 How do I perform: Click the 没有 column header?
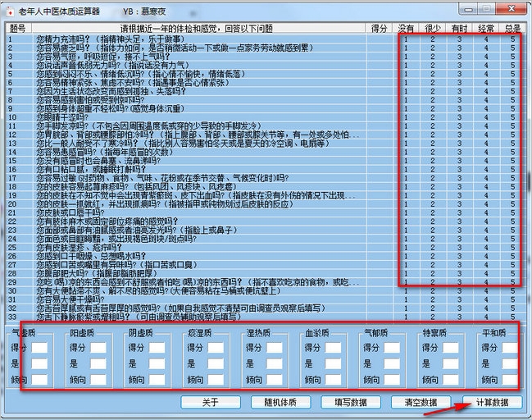point(406,28)
